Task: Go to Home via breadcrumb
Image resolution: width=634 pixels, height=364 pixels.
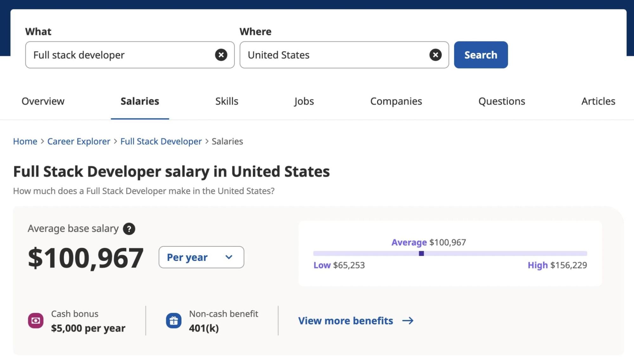Action: pyautogui.click(x=25, y=141)
